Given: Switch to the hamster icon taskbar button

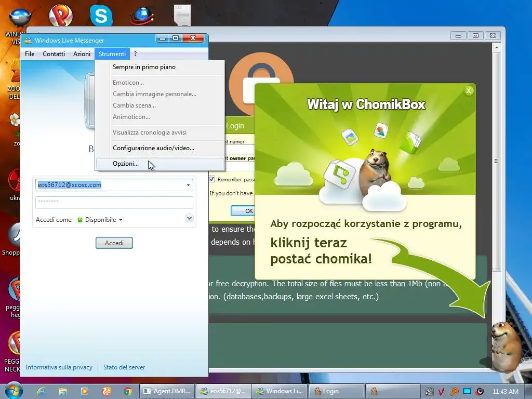Looking at the screenshot, I should (393, 391).
